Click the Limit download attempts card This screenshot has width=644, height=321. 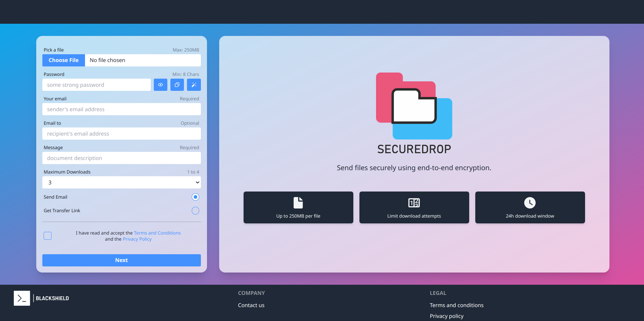pyautogui.click(x=414, y=207)
